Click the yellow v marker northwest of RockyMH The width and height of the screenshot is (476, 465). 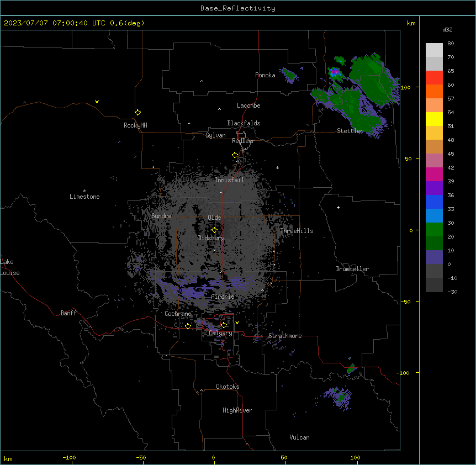tap(97, 102)
